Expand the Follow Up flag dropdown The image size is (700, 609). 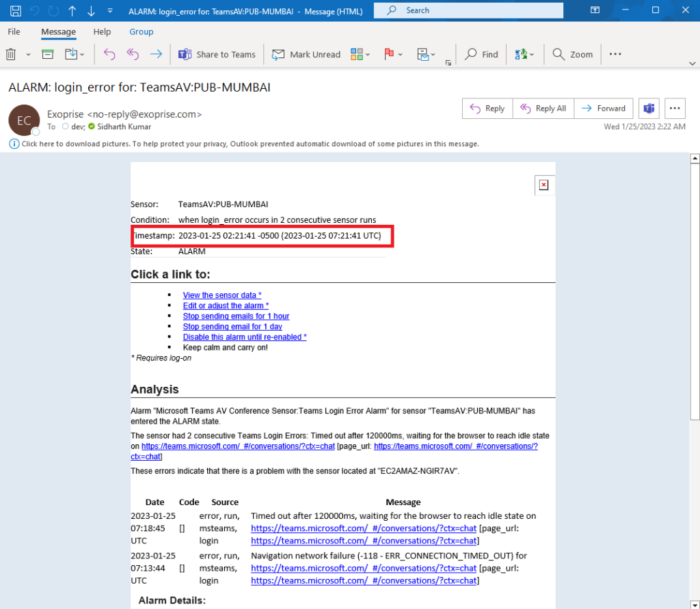401,55
